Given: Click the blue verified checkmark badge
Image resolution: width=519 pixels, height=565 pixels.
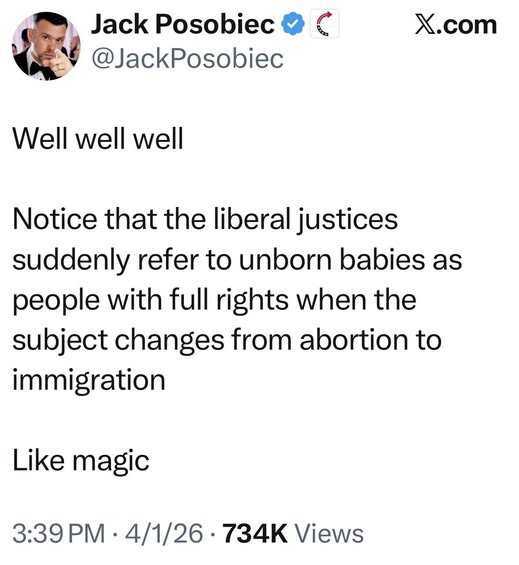Looking at the screenshot, I should click(x=293, y=25).
